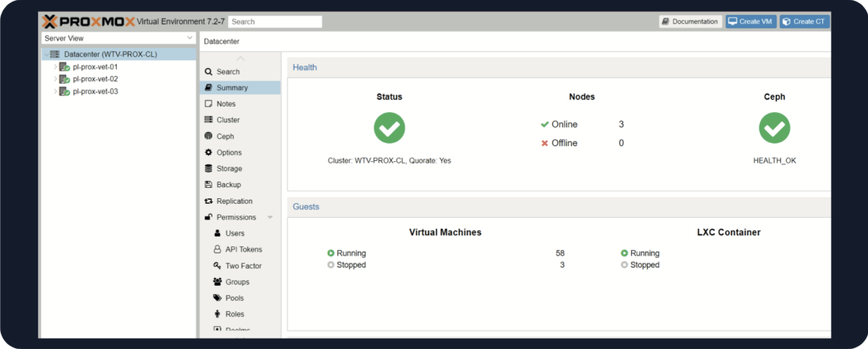This screenshot has width=868, height=349.
Task: Click the people icon beside Groups
Action: pyautogui.click(x=217, y=282)
